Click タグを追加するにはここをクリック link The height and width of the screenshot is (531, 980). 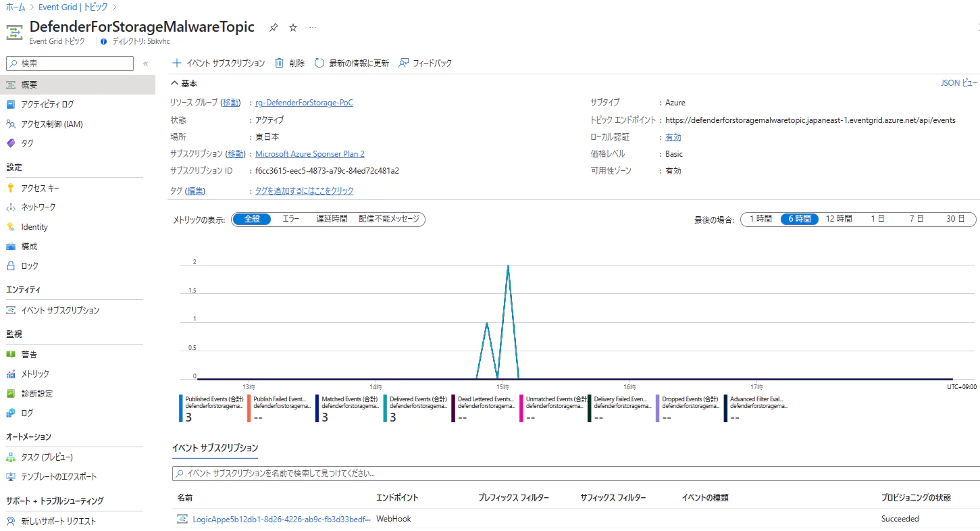(x=305, y=191)
